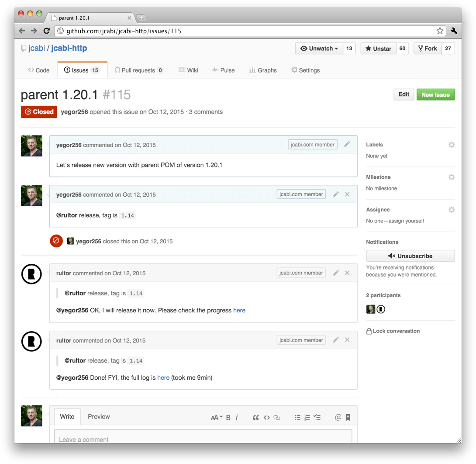Screen dimensions: 476x464
Task: Open the Pull requests tab
Action: point(139,70)
